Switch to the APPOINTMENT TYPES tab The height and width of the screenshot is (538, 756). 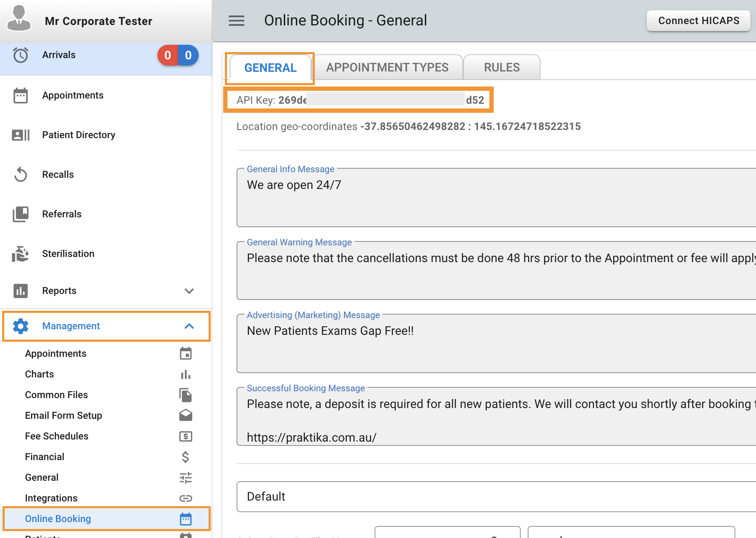tap(387, 67)
